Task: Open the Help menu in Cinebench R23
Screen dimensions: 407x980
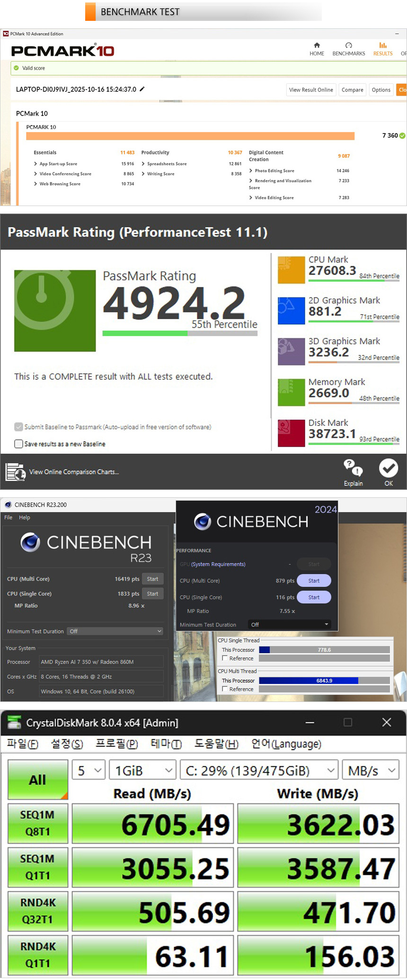Action: pos(25,518)
